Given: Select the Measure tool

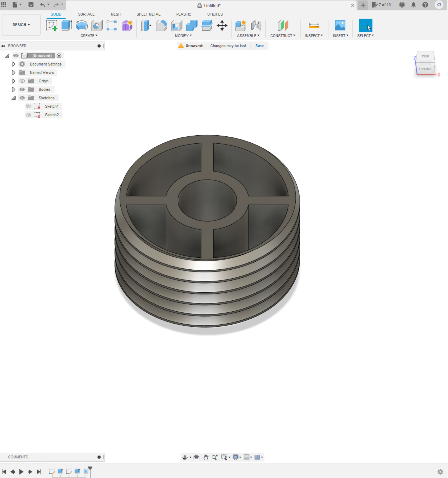Looking at the screenshot, I should (314, 26).
